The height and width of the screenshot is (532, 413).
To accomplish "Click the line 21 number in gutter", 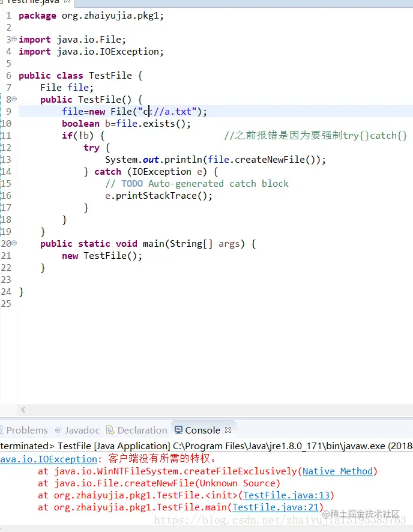I will click(x=6, y=256).
